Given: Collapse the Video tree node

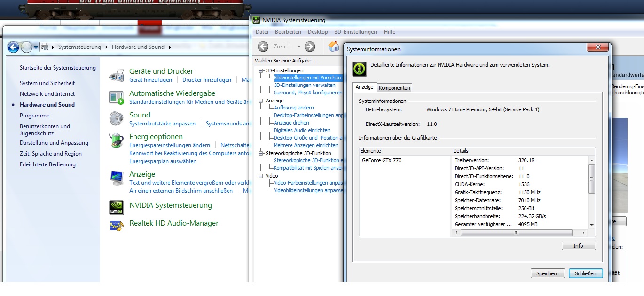Looking at the screenshot, I should 261,176.
